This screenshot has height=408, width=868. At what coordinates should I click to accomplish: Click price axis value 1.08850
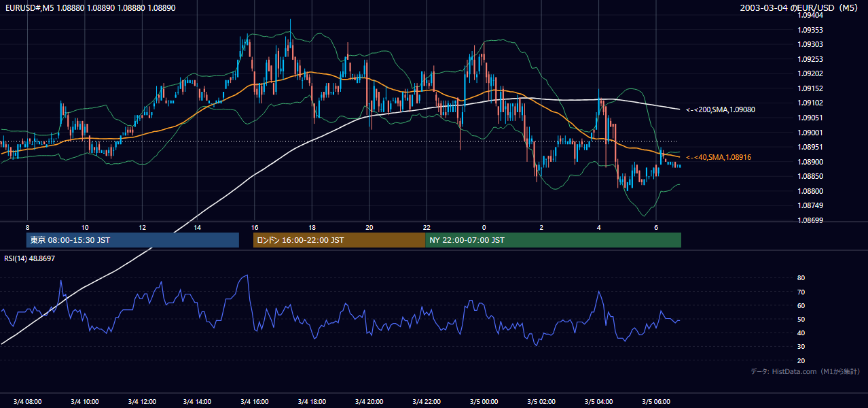pyautogui.click(x=810, y=176)
